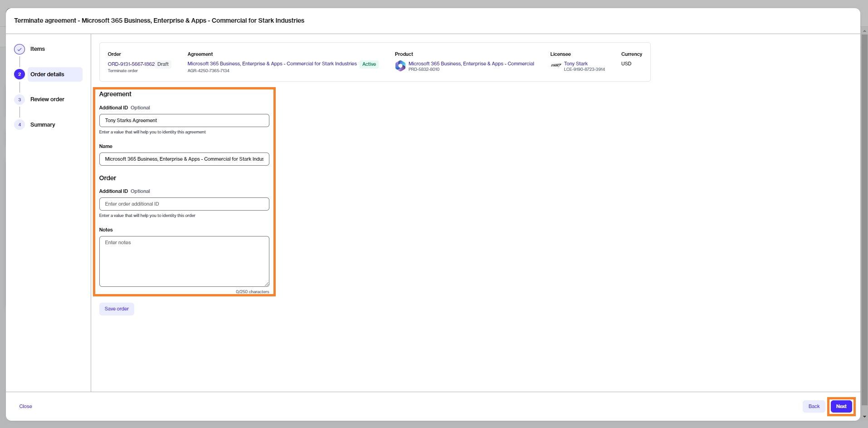868x428 pixels.
Task: Open the agreement link in header
Action: point(272,64)
